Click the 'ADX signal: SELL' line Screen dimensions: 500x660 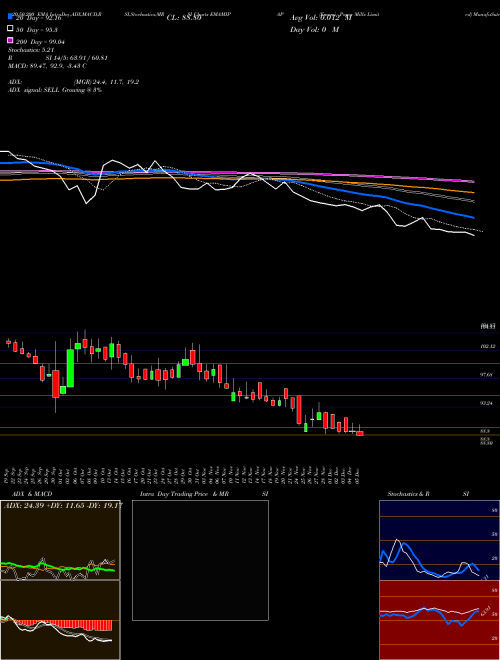pos(55,90)
